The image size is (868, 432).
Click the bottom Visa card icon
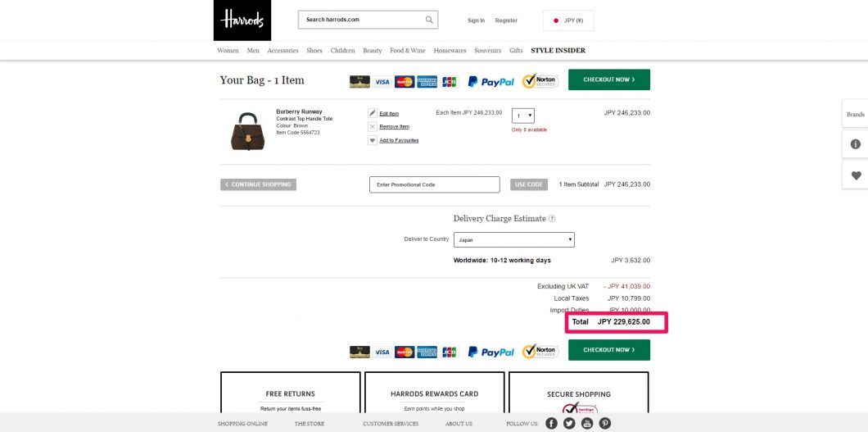[x=382, y=352]
